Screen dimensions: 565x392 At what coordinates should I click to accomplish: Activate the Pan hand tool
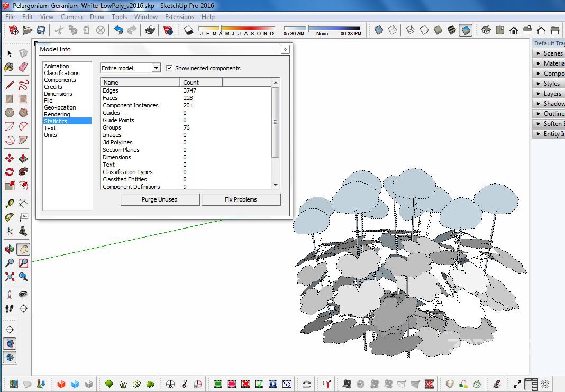(23, 249)
